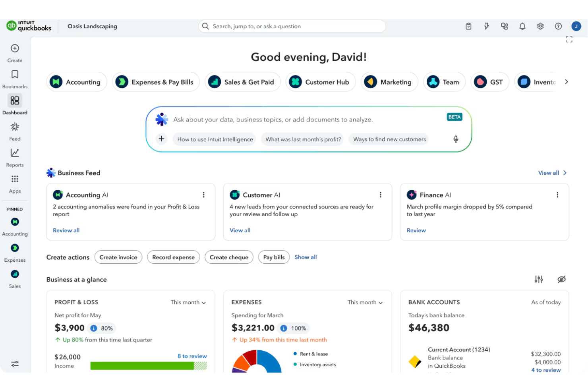
Task: Open the Apps section in the sidebar
Action: pos(15,179)
